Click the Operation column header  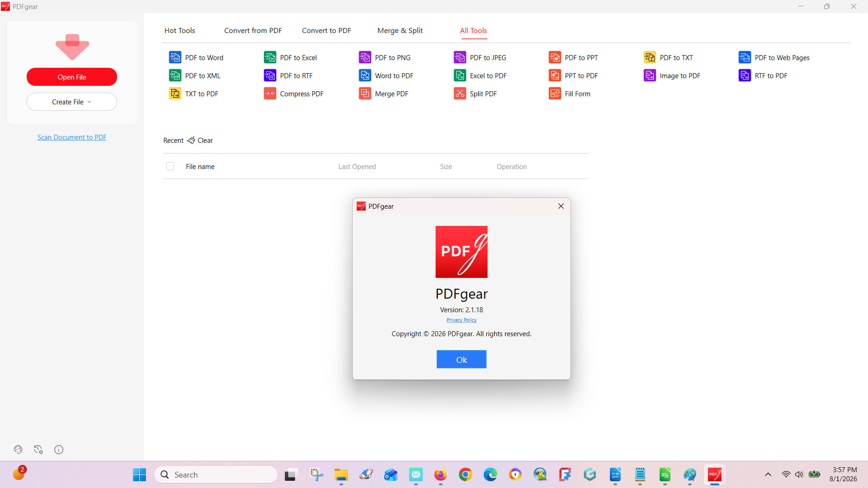(x=512, y=167)
